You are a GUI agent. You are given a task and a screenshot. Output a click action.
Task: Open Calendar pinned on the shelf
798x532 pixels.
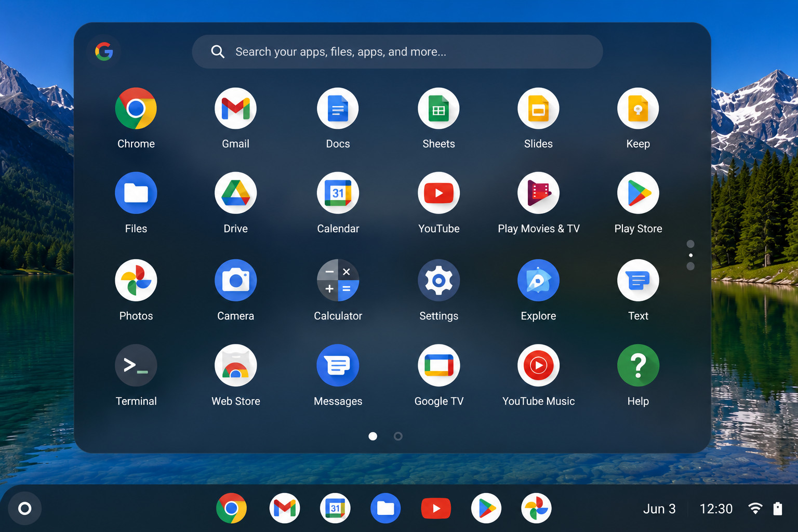click(335, 508)
